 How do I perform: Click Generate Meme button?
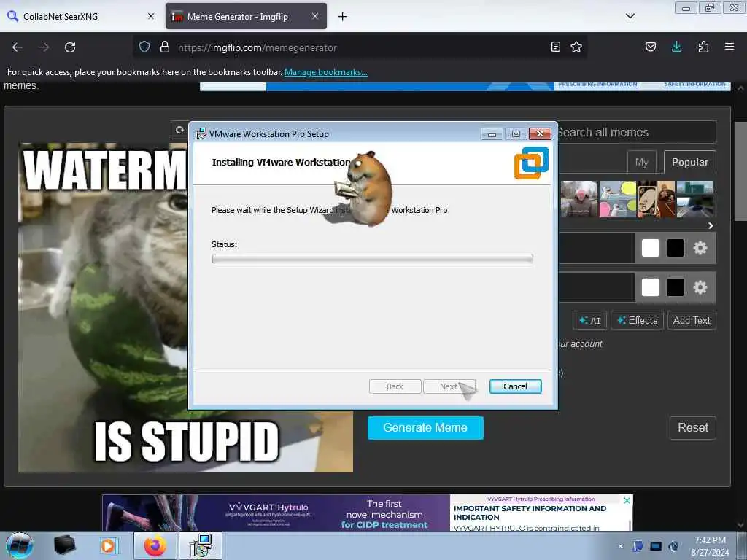pos(425,427)
